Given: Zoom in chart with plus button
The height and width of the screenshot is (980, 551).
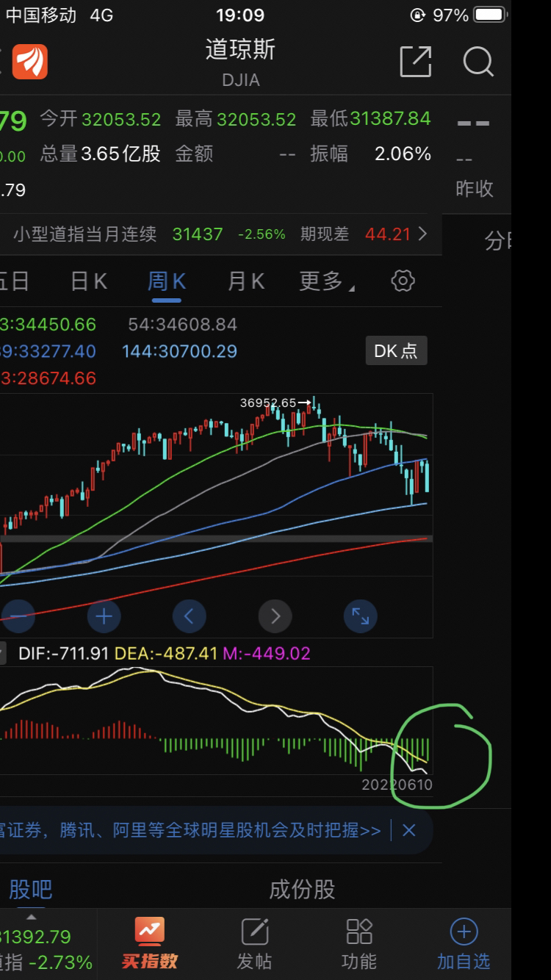Looking at the screenshot, I should click(104, 616).
